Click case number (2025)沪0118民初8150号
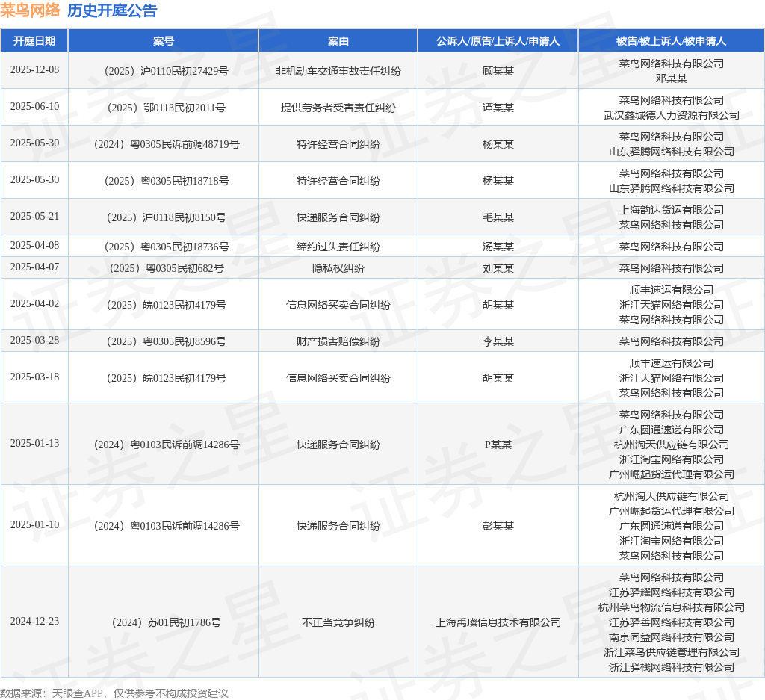765x700 pixels. click(167, 217)
